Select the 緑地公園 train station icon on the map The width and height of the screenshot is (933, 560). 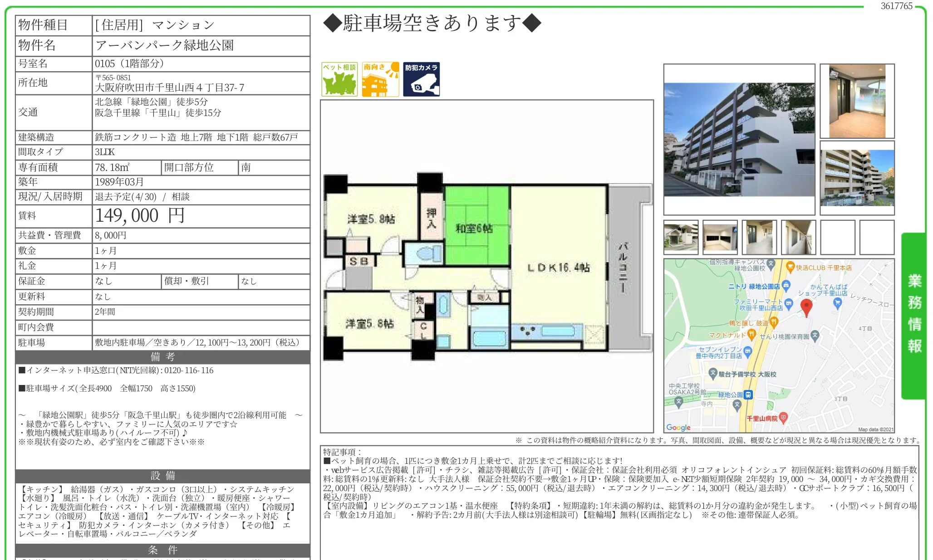point(748,395)
